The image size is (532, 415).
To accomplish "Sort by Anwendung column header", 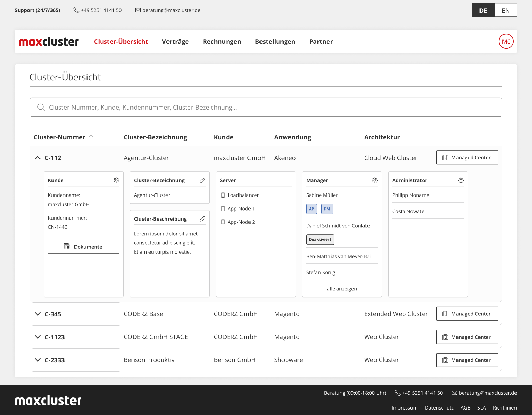I will coord(292,137).
